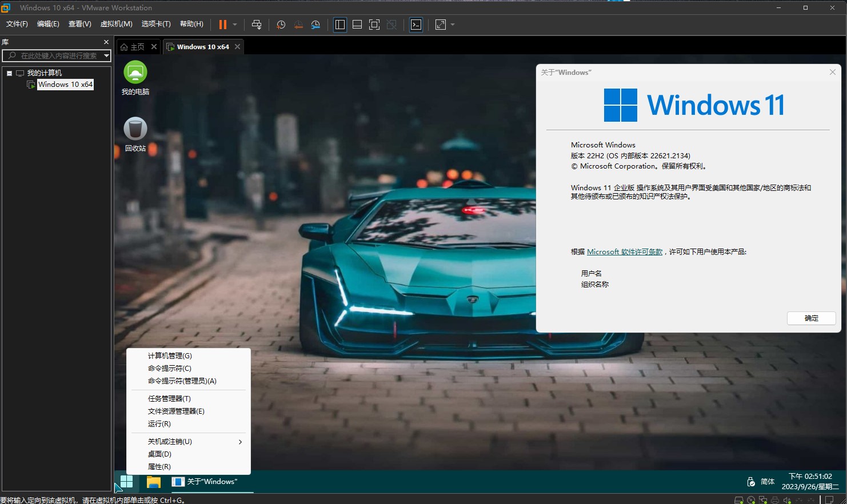The width and height of the screenshot is (847, 504).
Task: Send Ctrl+Alt+Del to the virtual machine
Action: [257, 25]
